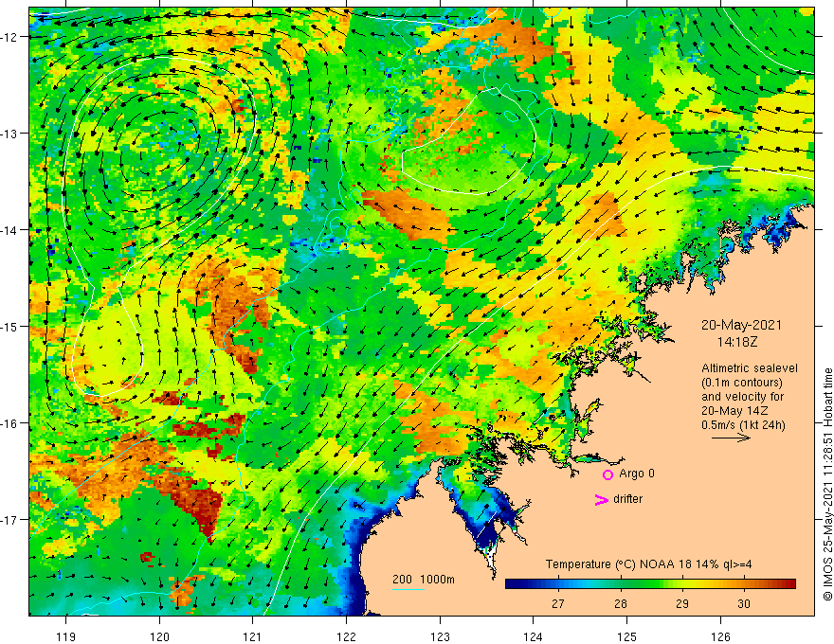Click the 'drifter' label

(627, 499)
